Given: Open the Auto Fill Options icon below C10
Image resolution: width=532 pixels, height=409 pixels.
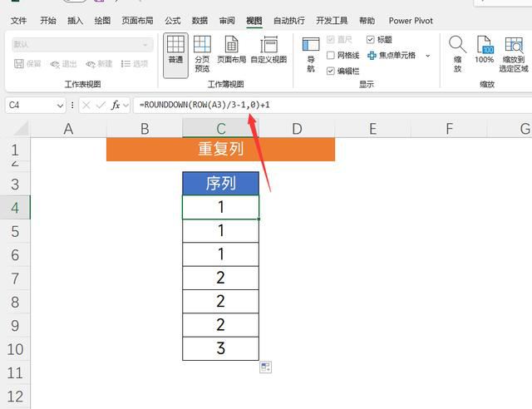Looking at the screenshot, I should coord(265,367).
